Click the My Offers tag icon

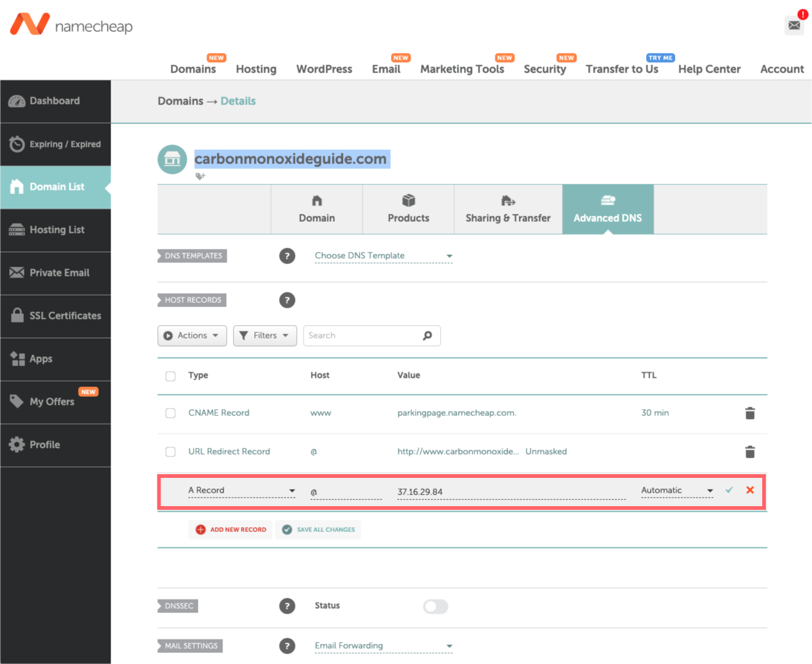tap(17, 401)
